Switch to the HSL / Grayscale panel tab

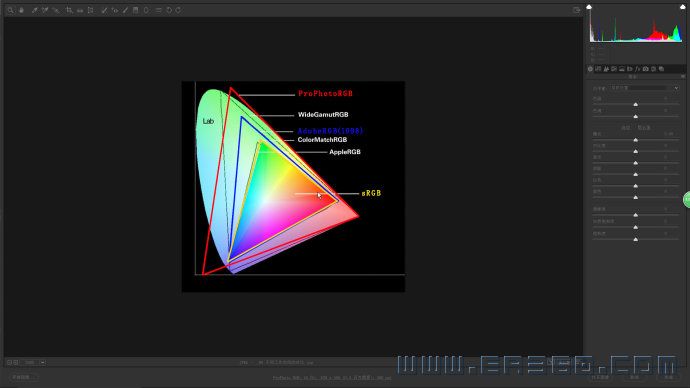point(614,69)
